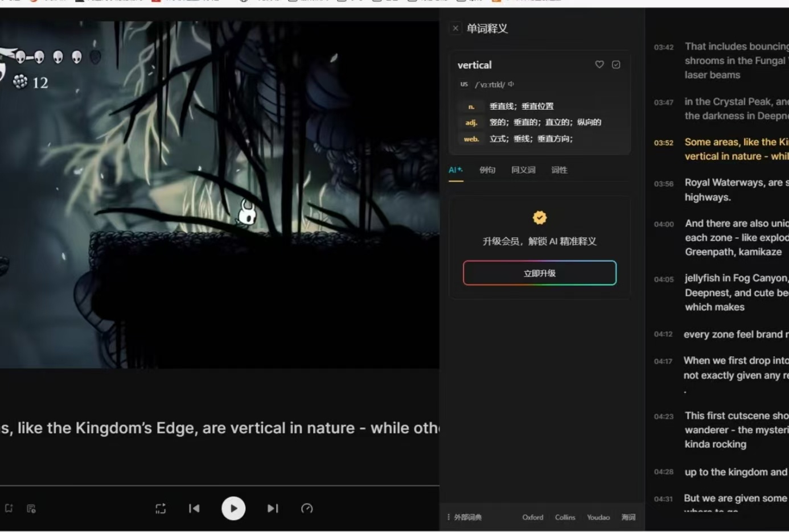Viewport: 789px width, 532px height.
Task: Open the 例句 example sentences tab
Action: [487, 170]
